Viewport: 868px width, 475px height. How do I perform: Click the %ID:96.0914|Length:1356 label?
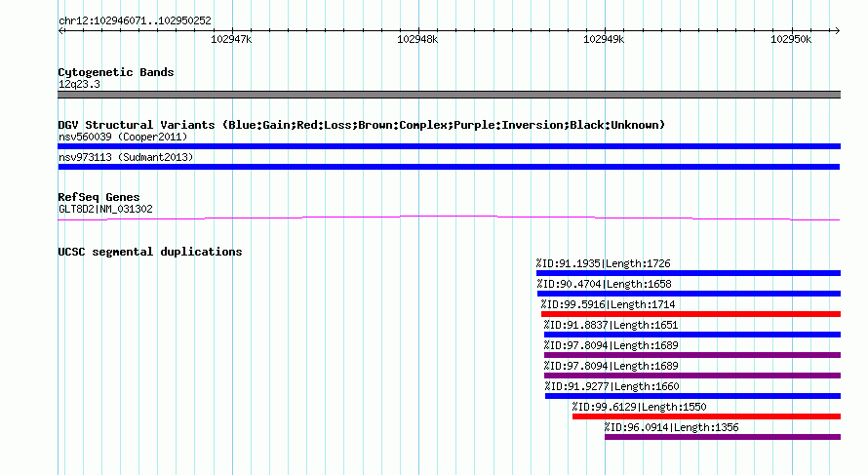[x=671, y=427]
